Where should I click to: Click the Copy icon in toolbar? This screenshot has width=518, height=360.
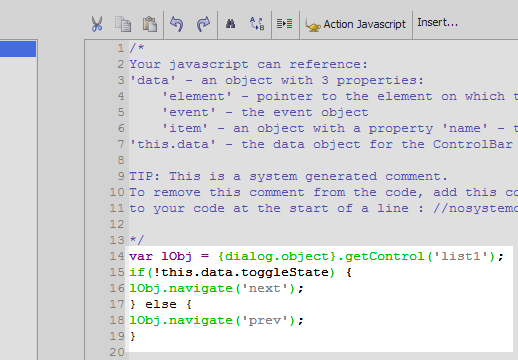coord(123,24)
